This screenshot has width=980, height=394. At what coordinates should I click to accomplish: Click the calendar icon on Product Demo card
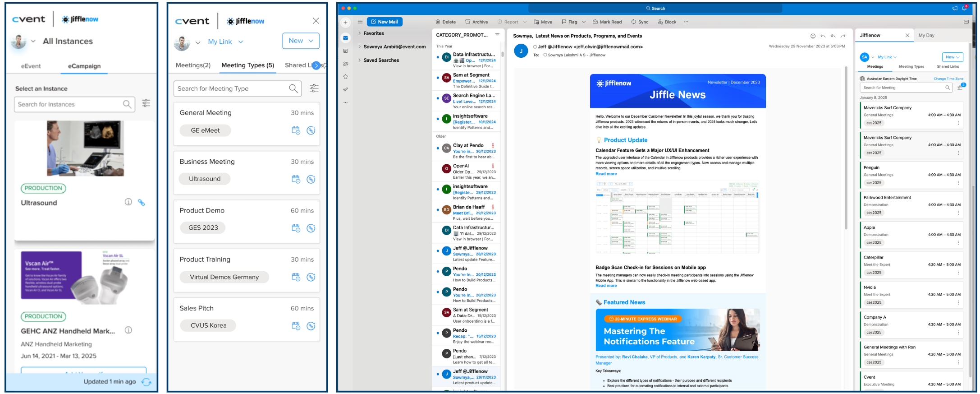click(x=296, y=228)
